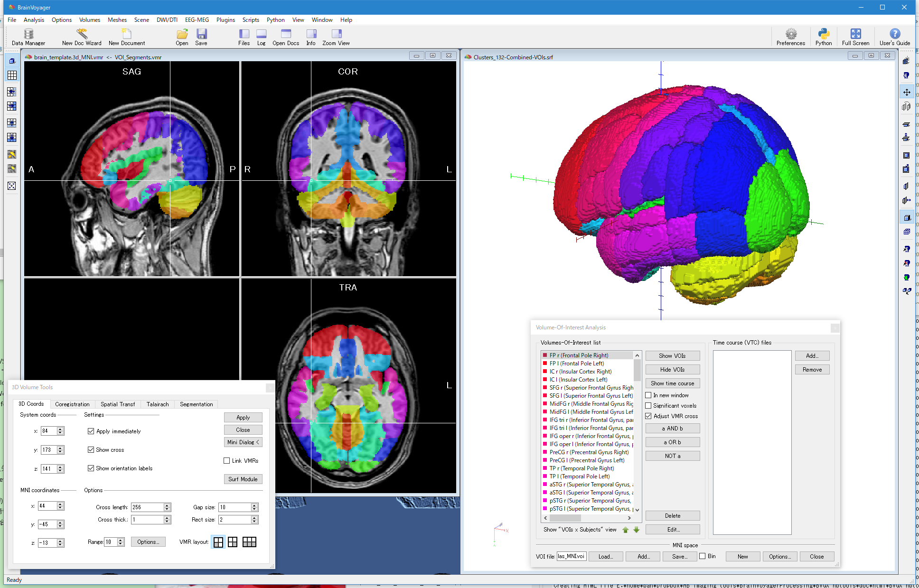Step the Gap size spinner

point(254,507)
